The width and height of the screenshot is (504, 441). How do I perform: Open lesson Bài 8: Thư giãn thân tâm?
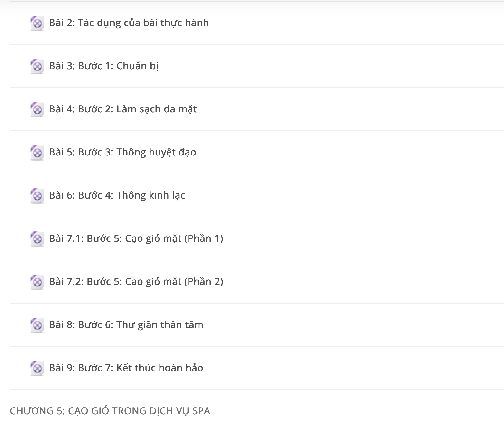click(126, 325)
